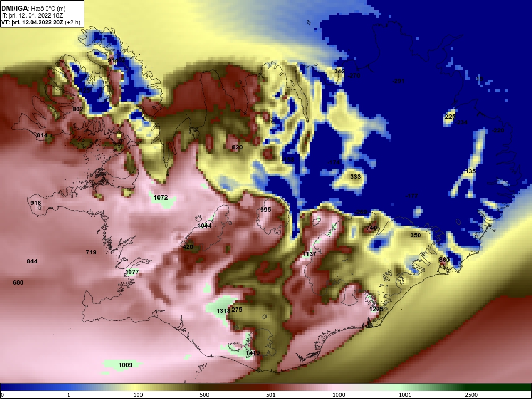Click the -270 label next to 342

point(354,76)
